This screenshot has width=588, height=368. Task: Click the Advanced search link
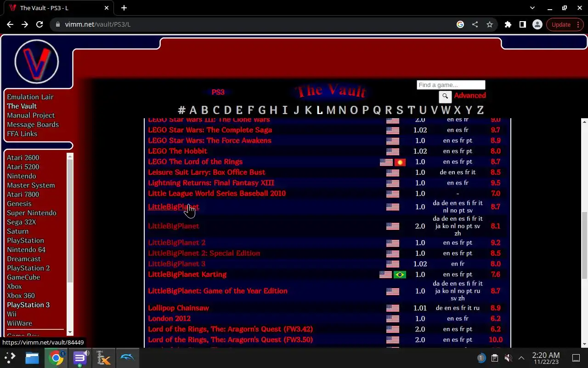[x=470, y=95]
